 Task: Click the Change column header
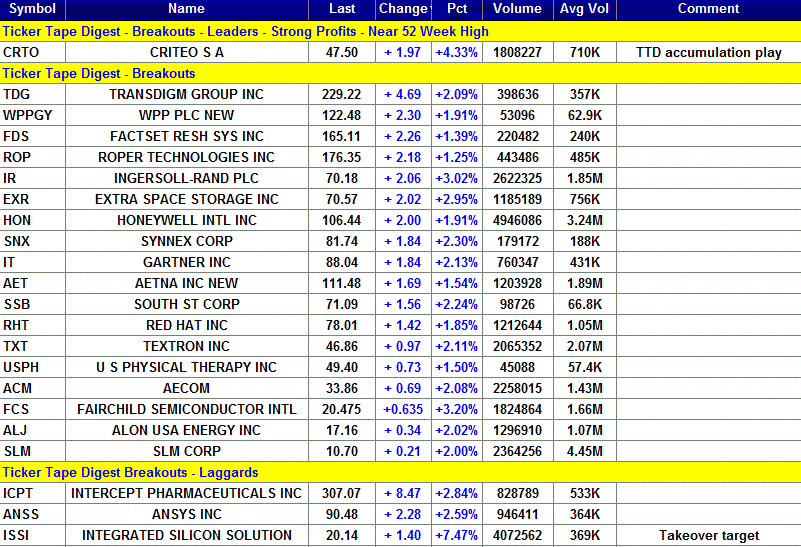pos(404,9)
